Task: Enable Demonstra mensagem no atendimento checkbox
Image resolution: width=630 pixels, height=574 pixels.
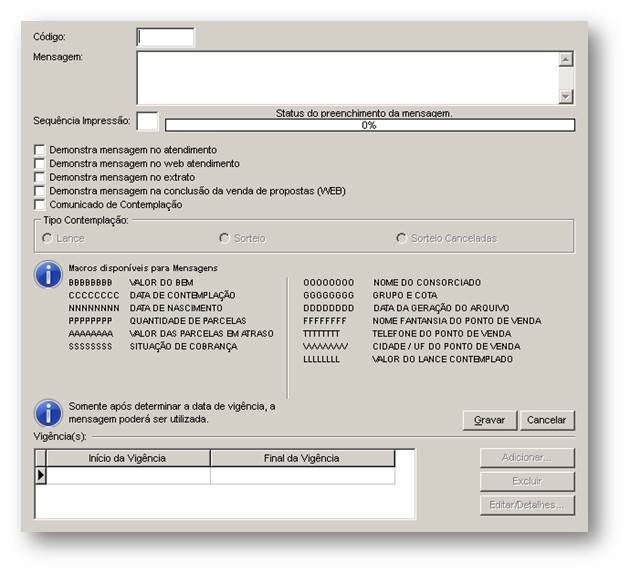Action: coord(39,150)
